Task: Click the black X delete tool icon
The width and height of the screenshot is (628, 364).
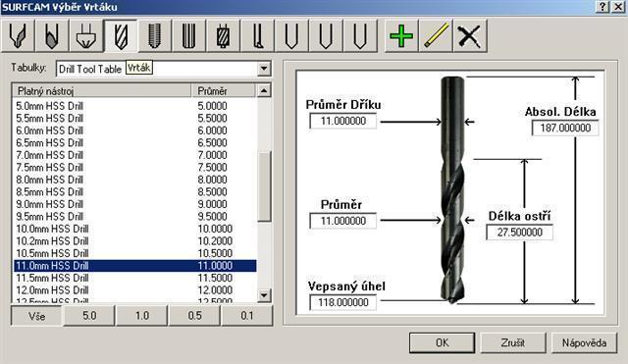Action: (x=470, y=36)
